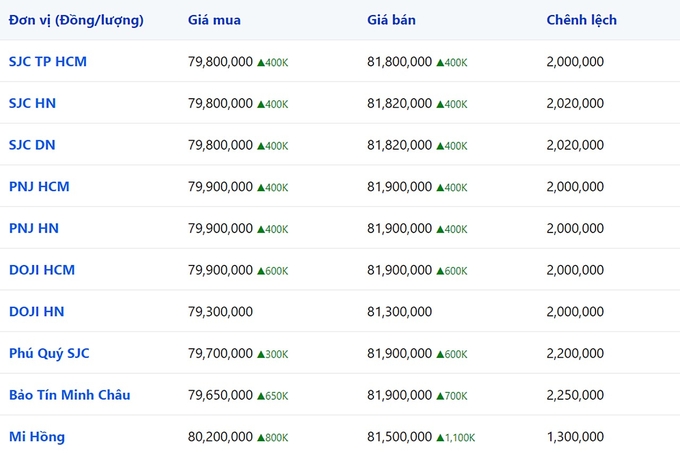Select Phú Quý SJC spread 2,200,000
The image size is (680, 455).
[x=575, y=353]
